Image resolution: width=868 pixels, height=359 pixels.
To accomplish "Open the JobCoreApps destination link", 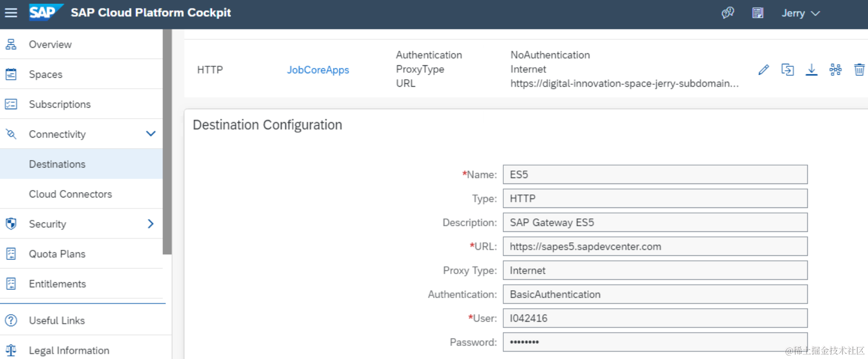I will [318, 70].
